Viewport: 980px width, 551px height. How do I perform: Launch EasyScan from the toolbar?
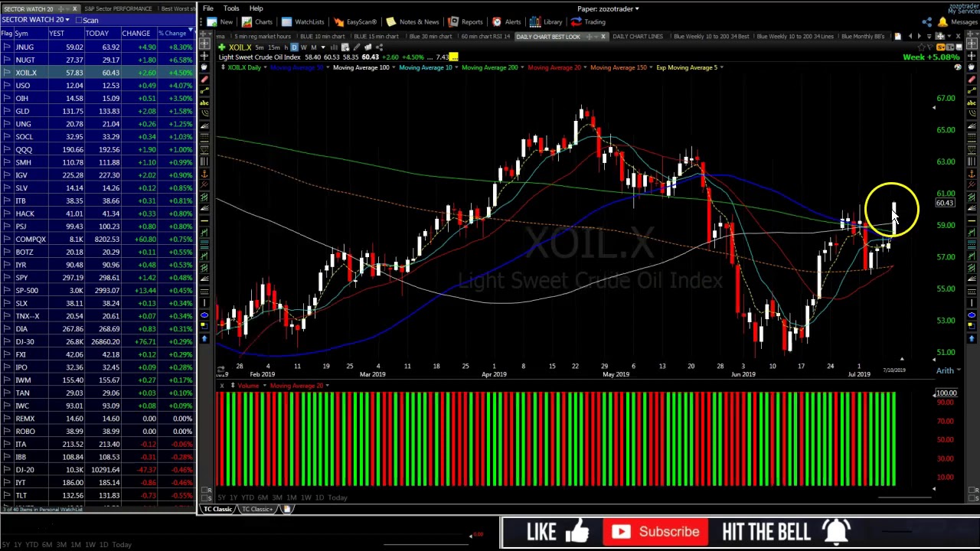355,21
